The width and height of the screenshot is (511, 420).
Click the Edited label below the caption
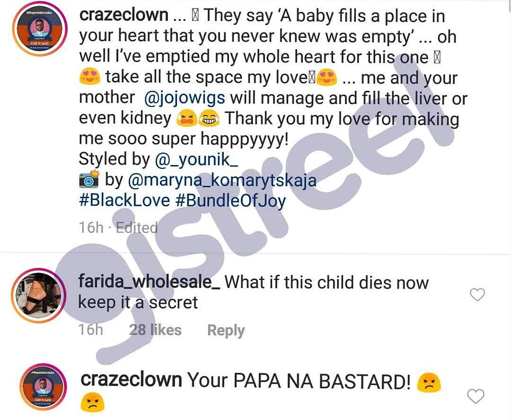pos(137,227)
